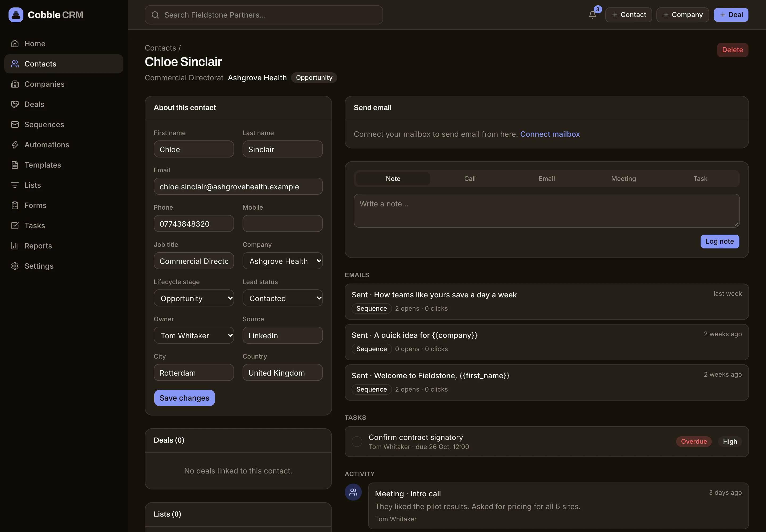Image resolution: width=766 pixels, height=532 pixels.
Task: Click the Forms clipboard icon
Action: (x=15, y=205)
